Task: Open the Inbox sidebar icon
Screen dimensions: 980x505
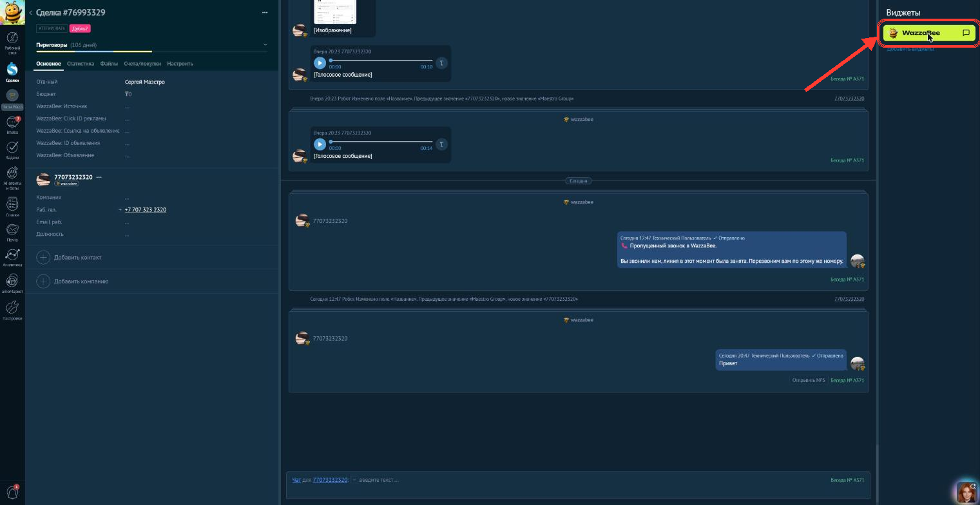Action: (x=12, y=125)
